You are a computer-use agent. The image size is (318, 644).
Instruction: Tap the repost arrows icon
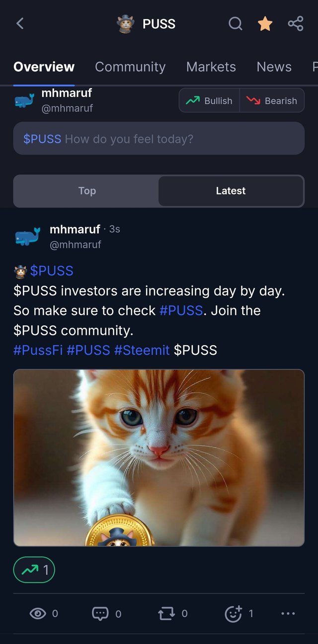[x=166, y=614]
